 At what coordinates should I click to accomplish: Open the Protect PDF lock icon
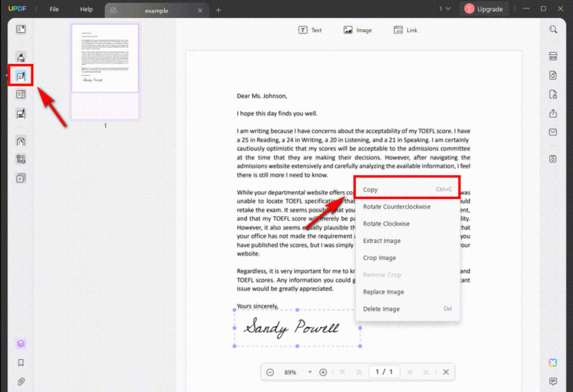pyautogui.click(x=553, y=95)
